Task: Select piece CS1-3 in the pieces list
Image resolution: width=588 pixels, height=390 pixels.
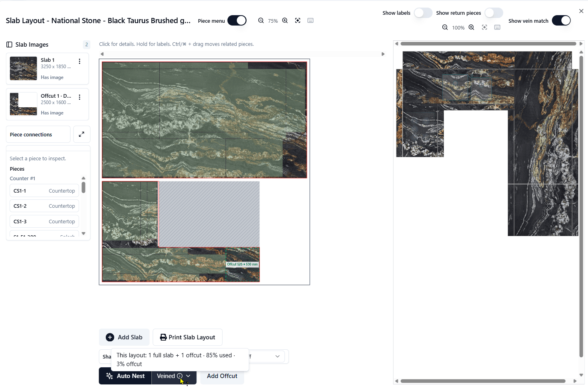Action: 44,222
